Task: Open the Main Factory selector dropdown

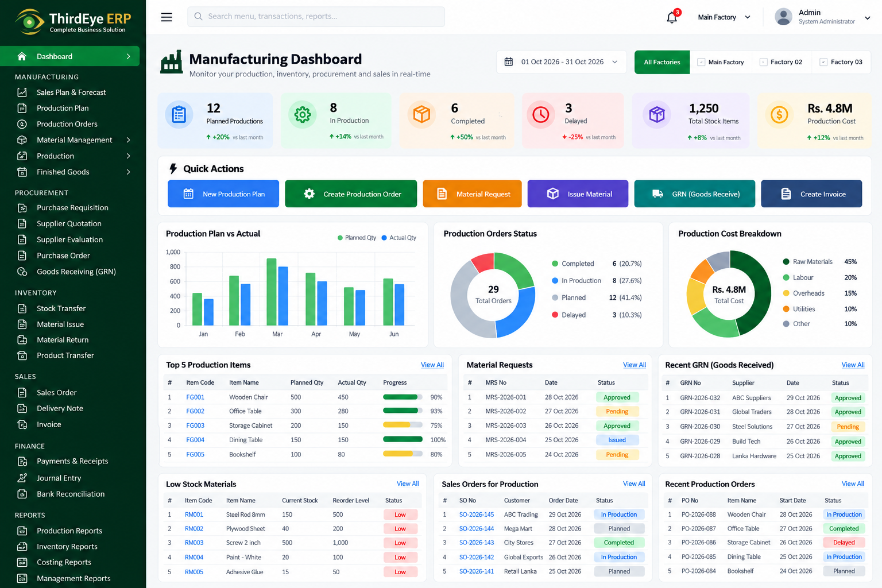Action: click(x=724, y=17)
